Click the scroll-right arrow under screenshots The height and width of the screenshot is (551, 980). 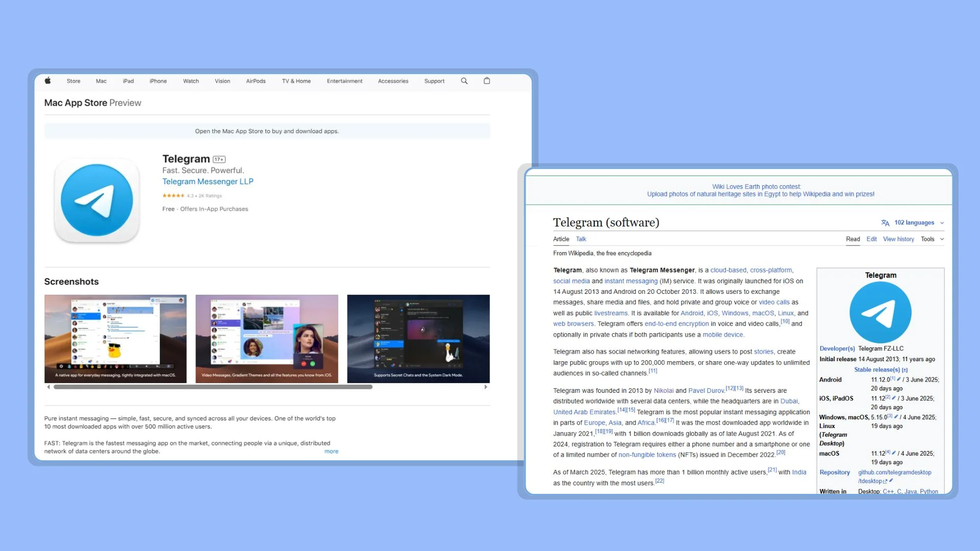click(485, 387)
